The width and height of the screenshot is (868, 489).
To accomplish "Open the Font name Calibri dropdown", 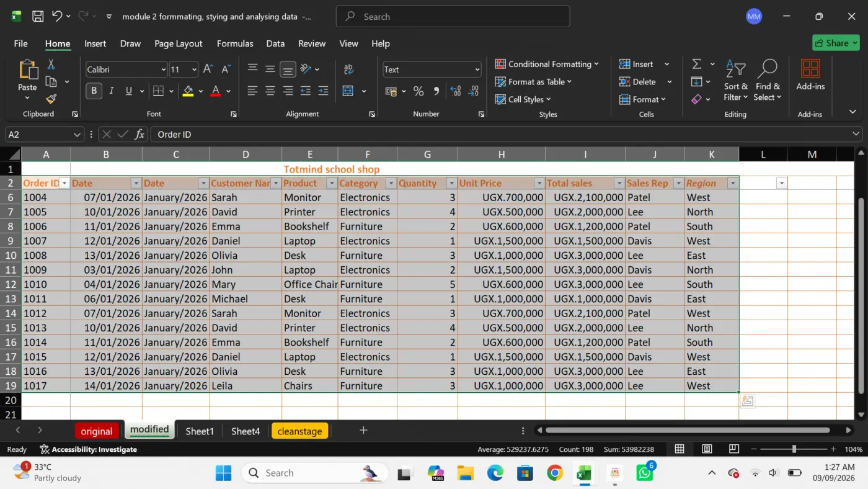I will 164,70.
